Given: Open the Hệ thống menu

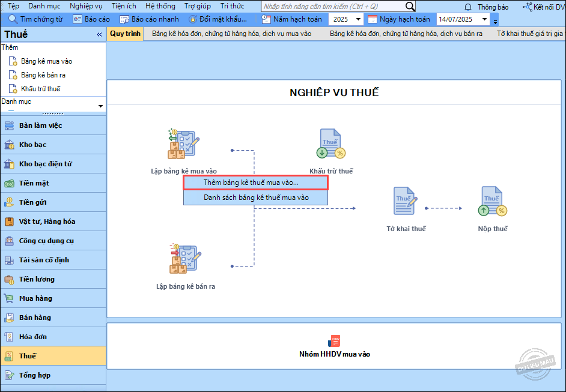Looking at the screenshot, I should coord(160,6).
